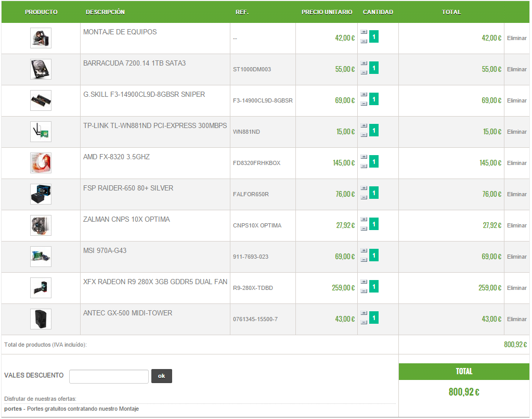Click the 800,92 € grand total
The image size is (532, 419).
click(x=464, y=392)
